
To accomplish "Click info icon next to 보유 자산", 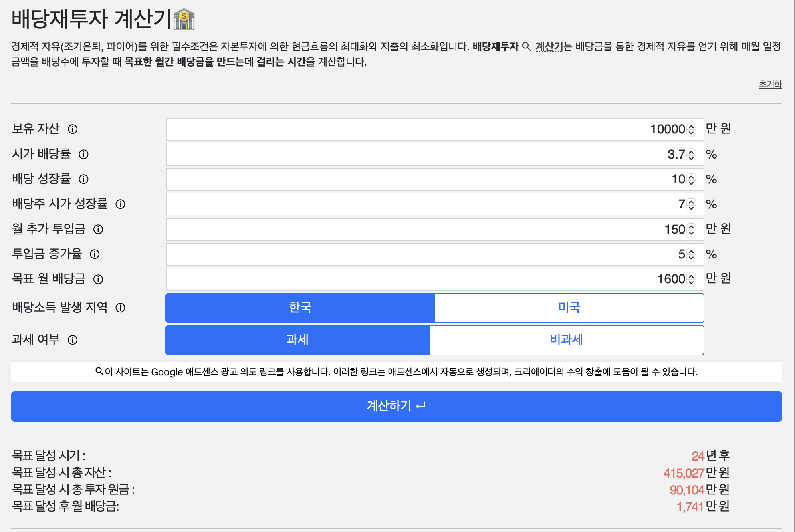I will [73, 129].
